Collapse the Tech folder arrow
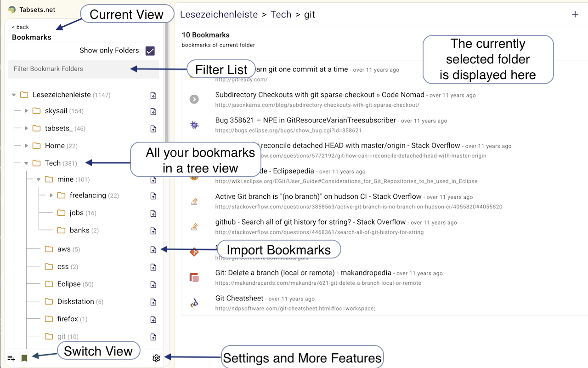The width and height of the screenshot is (588, 368). 26,163
